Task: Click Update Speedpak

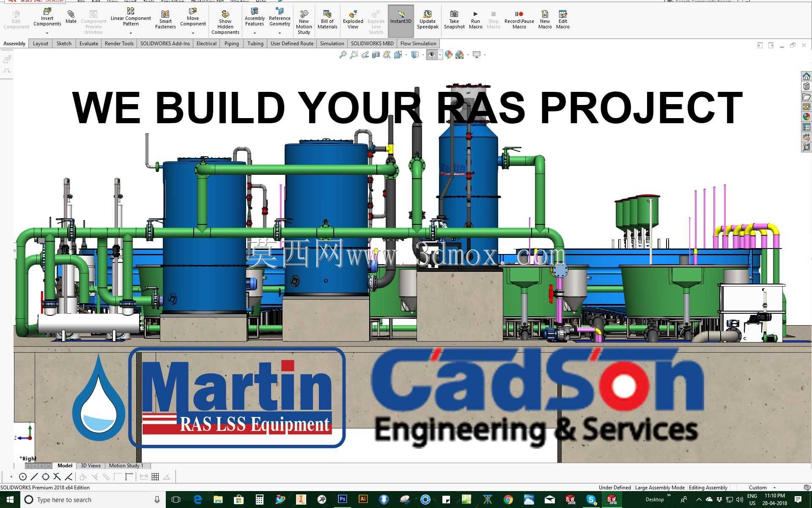Action: coord(428,20)
